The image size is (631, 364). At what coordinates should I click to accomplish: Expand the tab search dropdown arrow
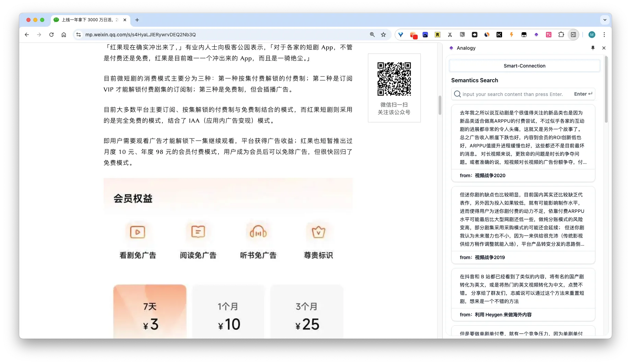tap(605, 20)
